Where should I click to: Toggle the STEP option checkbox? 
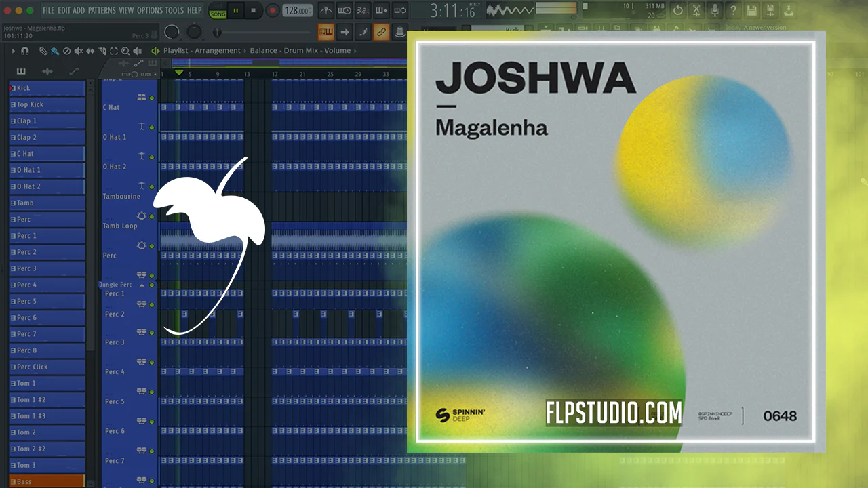point(134,75)
